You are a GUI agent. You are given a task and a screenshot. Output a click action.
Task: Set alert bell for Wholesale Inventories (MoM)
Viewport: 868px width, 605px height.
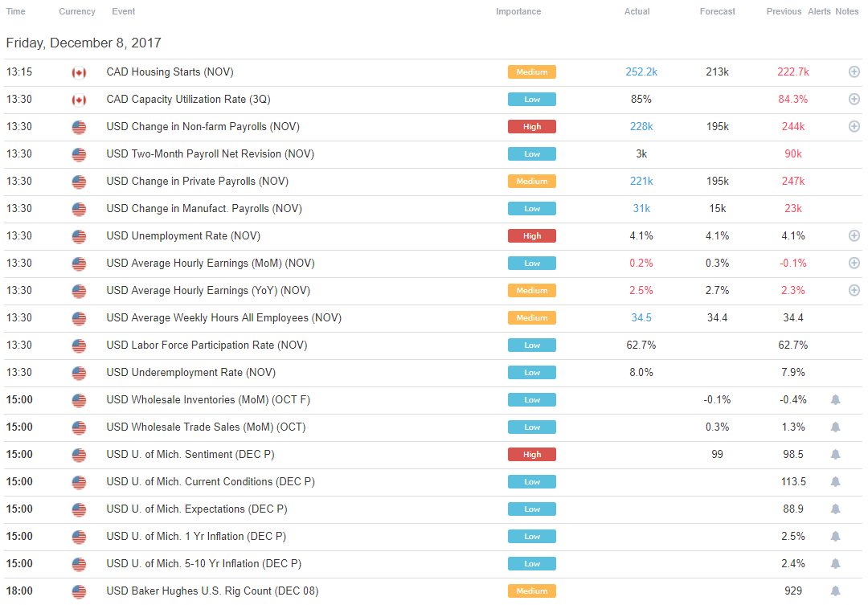pos(835,399)
